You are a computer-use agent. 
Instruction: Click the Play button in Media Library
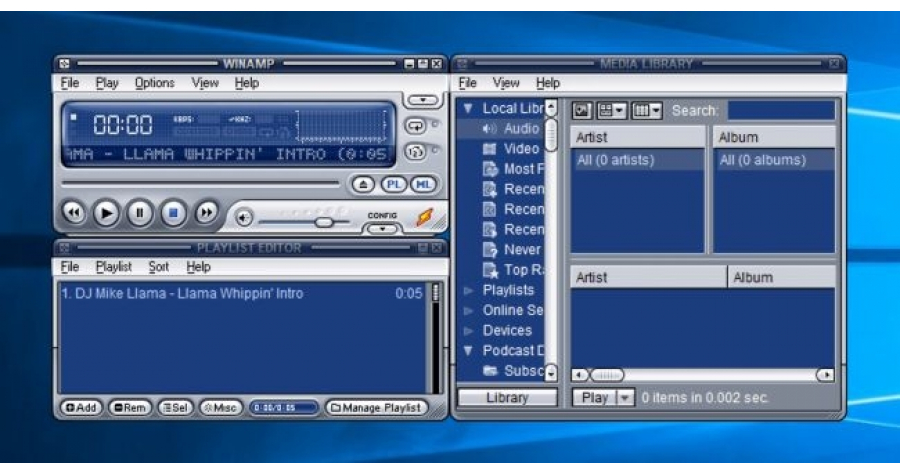594,398
